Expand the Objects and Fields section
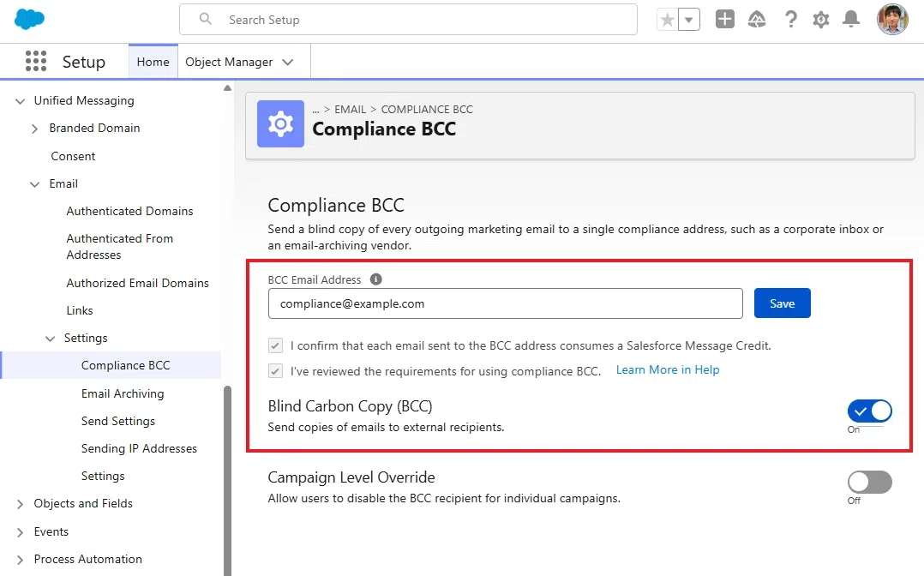 click(x=20, y=504)
